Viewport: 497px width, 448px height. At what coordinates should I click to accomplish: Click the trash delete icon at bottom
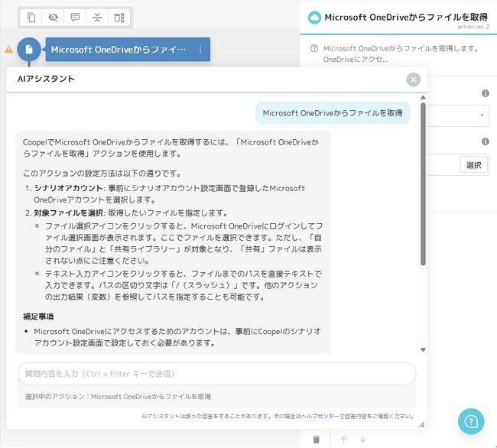(316, 440)
